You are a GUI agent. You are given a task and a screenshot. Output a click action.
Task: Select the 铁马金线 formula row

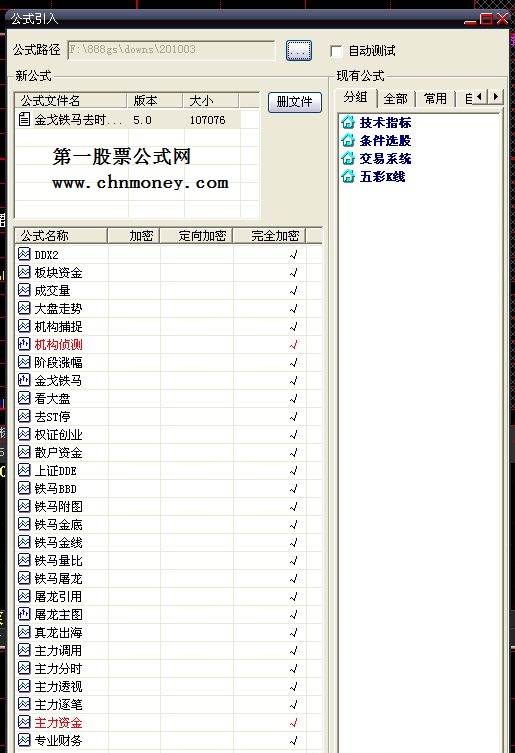tap(168, 542)
